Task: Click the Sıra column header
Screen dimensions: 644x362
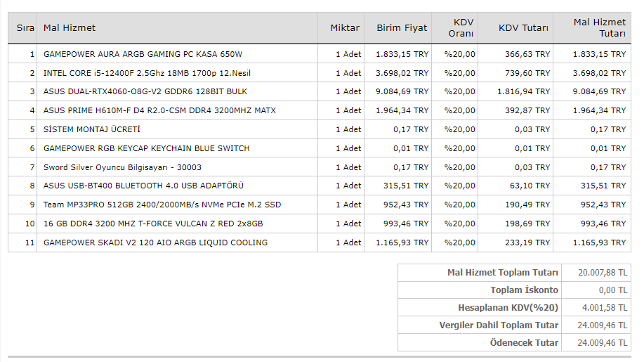Action: click(25, 28)
